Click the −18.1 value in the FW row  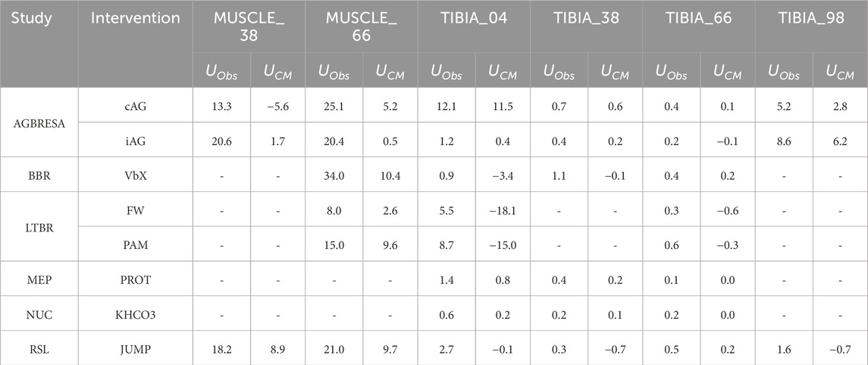click(502, 210)
